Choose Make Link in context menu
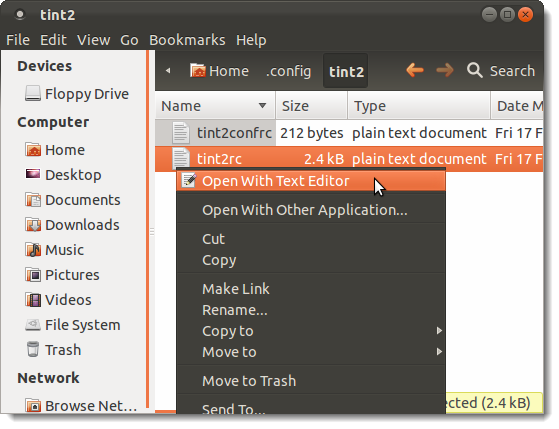Viewport: 559px width, 429px height. pyautogui.click(x=311, y=288)
